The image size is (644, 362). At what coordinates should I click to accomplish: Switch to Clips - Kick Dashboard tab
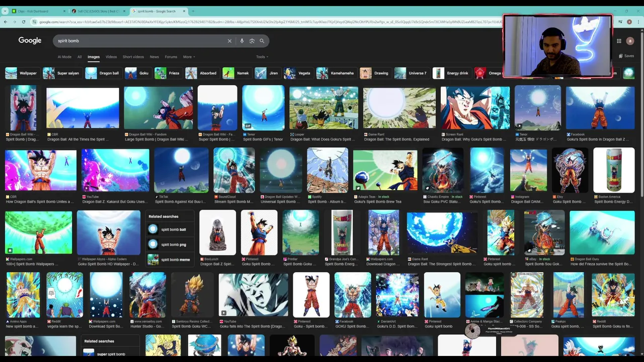[38, 11]
